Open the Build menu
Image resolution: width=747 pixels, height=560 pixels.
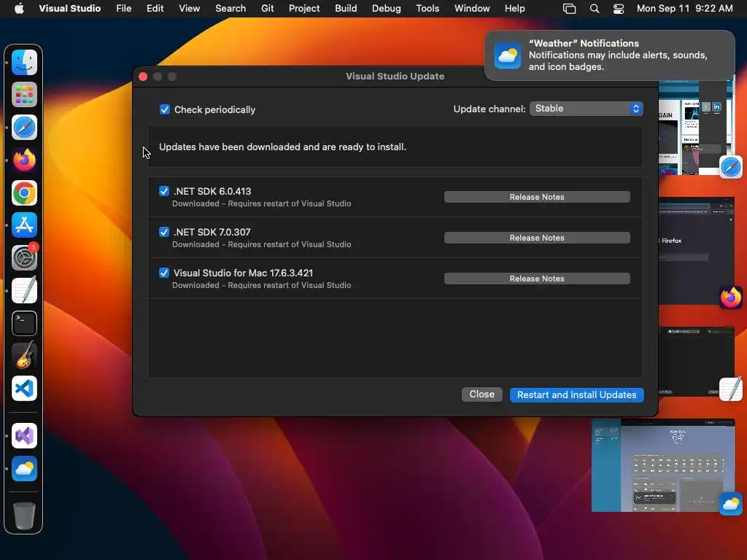pos(346,8)
